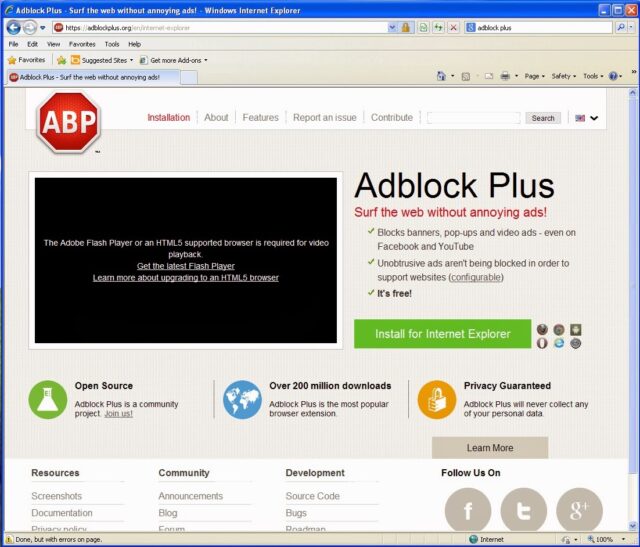Viewport: 640px width, 547px height.
Task: Expand the address bar URL dropdown
Action: click(x=392, y=27)
